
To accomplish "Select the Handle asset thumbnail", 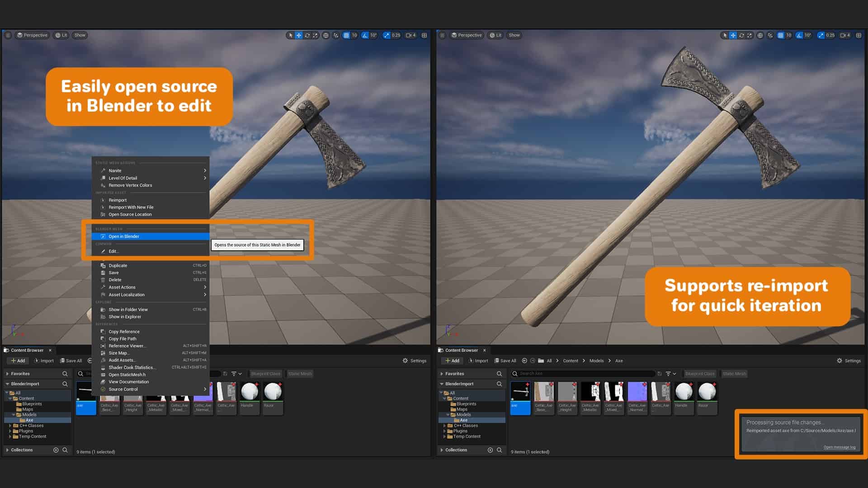I will coord(249,394).
